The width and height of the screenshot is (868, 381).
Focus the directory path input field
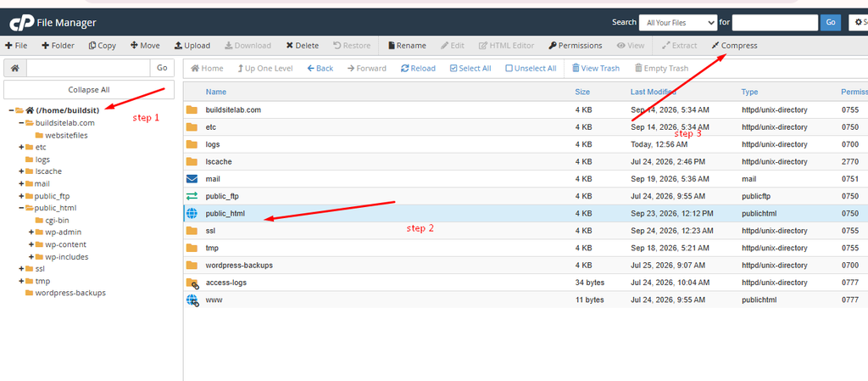pos(88,68)
